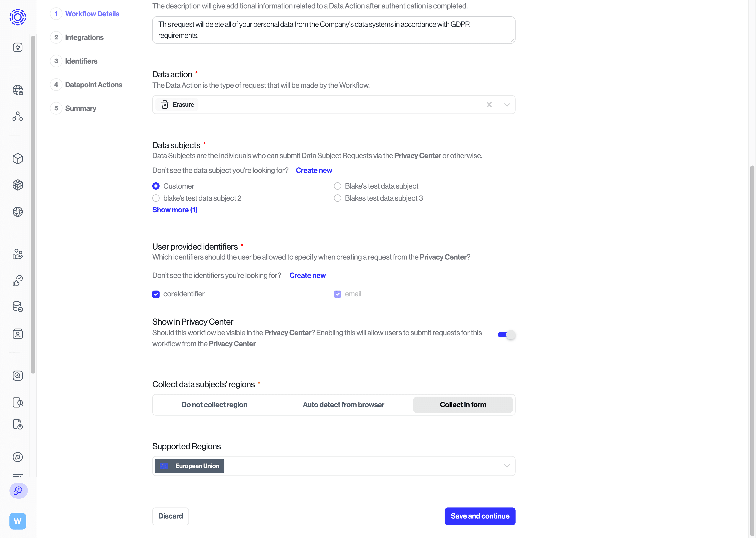Edit the workflow description text field
Image resolution: width=756 pixels, height=538 pixels.
(333, 30)
